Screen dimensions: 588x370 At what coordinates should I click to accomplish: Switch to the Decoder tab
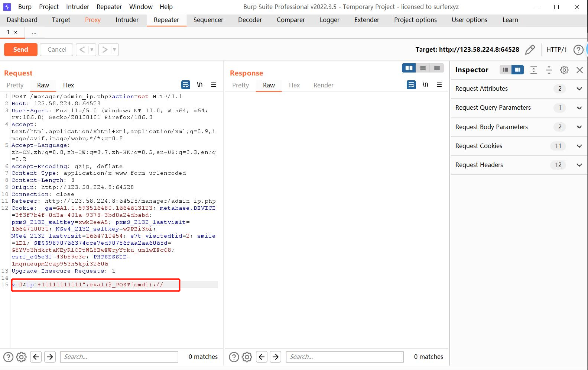pos(250,20)
